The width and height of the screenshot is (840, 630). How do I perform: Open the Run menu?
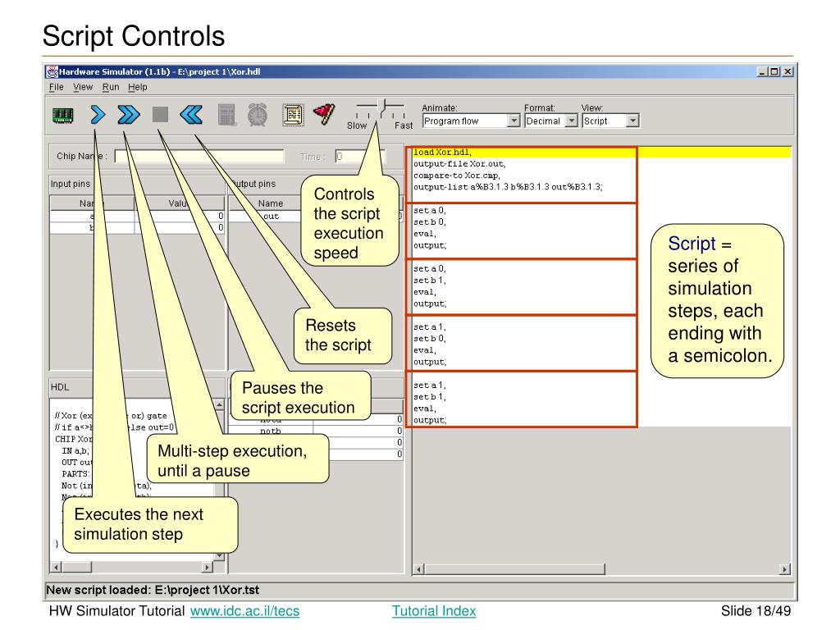tap(111, 87)
